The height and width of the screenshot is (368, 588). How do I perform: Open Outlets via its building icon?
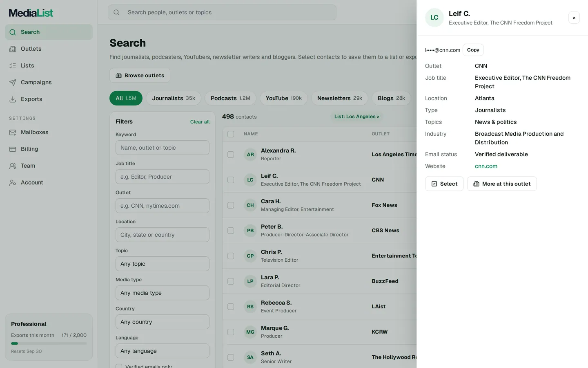(13, 49)
